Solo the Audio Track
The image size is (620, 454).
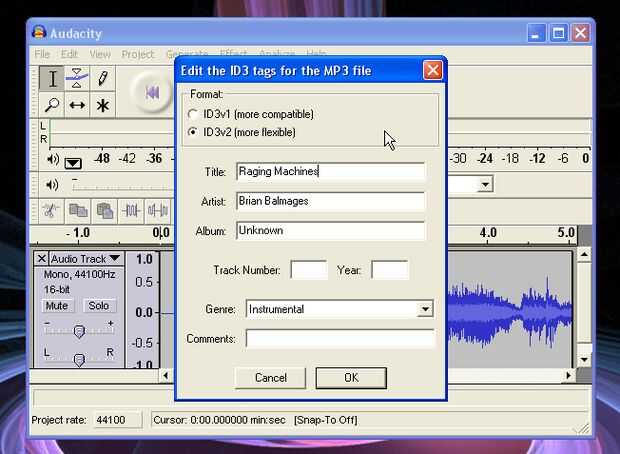(98, 306)
